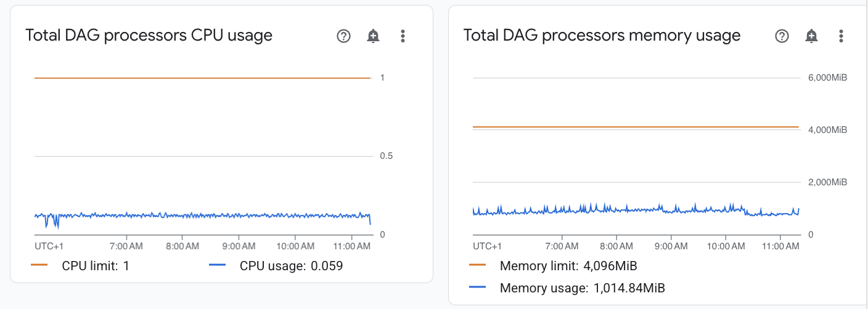The height and width of the screenshot is (309, 868).
Task: Toggle CPU limit legend series
Action: [x=80, y=266]
